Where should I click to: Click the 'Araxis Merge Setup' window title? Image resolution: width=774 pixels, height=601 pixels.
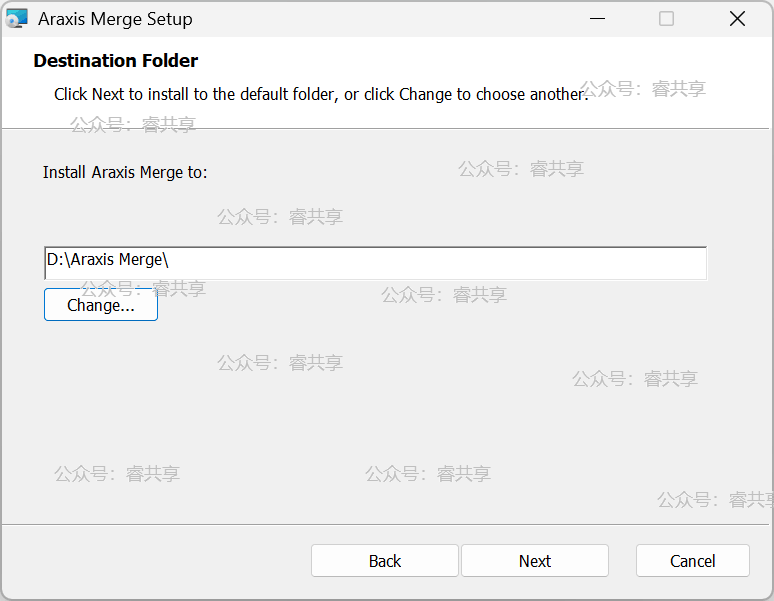pyautogui.click(x=116, y=19)
